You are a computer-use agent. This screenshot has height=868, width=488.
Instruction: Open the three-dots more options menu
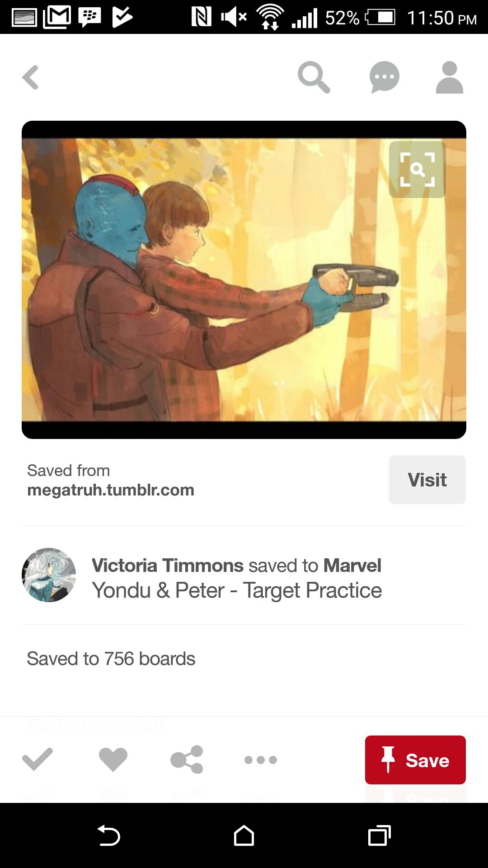tap(261, 760)
